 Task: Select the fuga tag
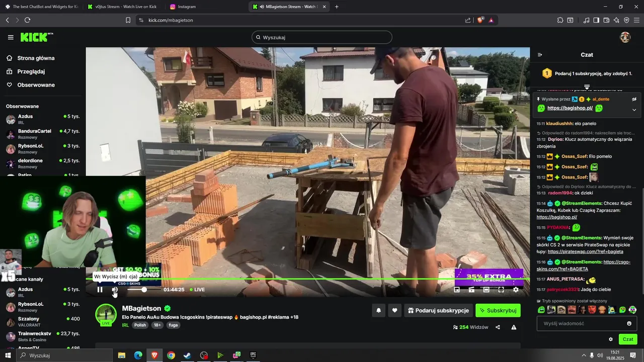coord(173,325)
